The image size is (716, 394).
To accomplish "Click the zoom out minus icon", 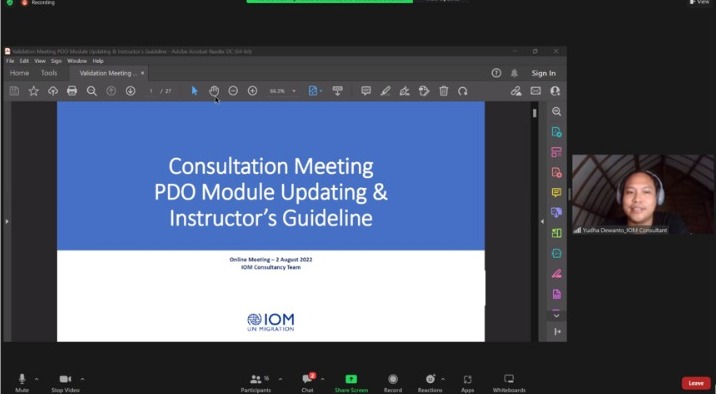I will pyautogui.click(x=233, y=91).
